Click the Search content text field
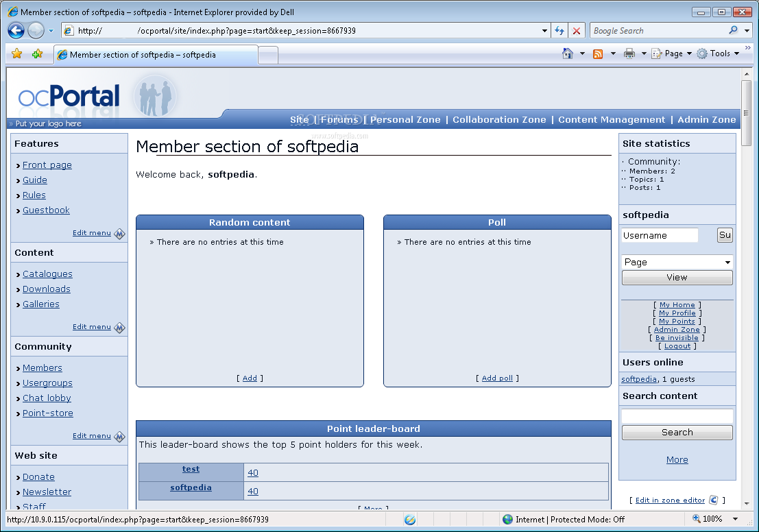 coord(677,416)
